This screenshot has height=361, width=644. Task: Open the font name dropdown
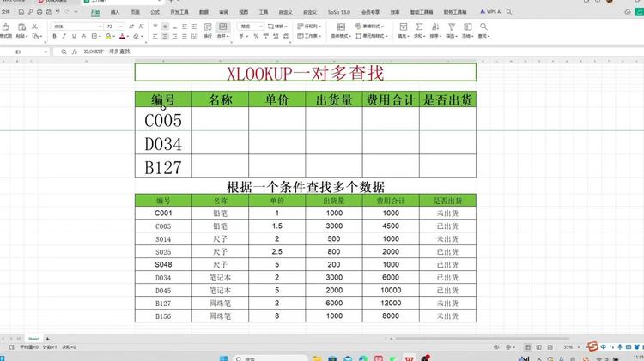(x=100, y=27)
